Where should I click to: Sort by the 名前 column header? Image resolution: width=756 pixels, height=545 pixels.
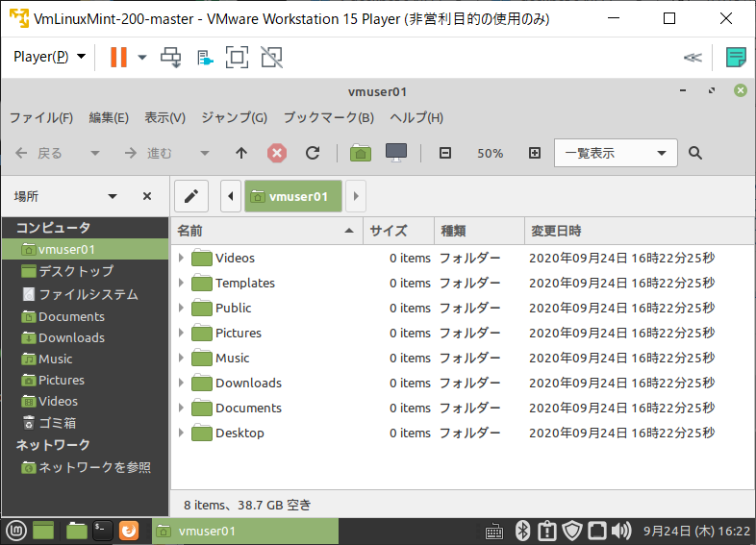click(266, 231)
